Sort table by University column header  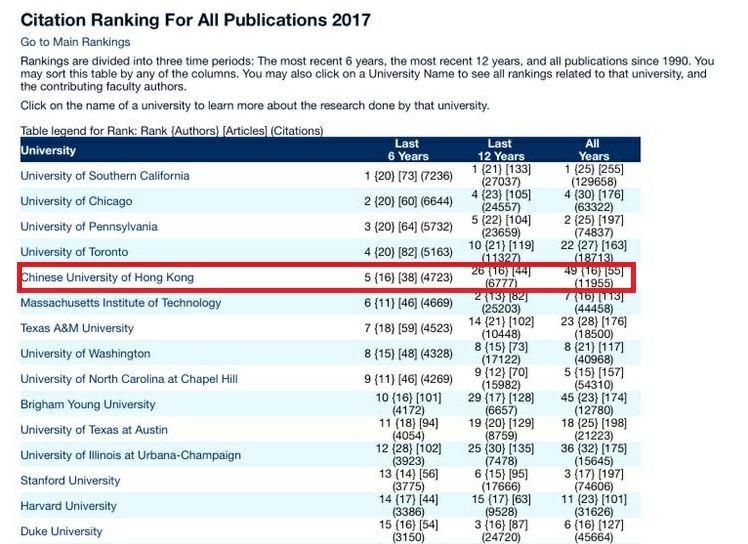click(x=48, y=150)
